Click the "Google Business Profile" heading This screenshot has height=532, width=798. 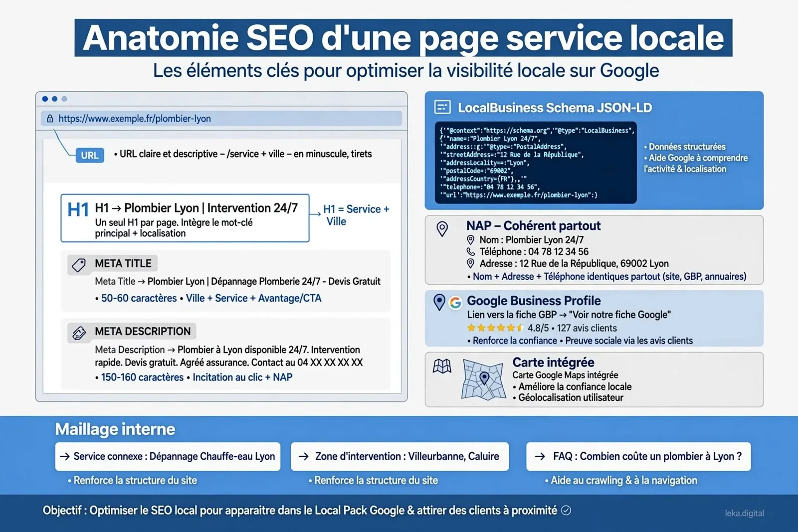click(x=534, y=301)
